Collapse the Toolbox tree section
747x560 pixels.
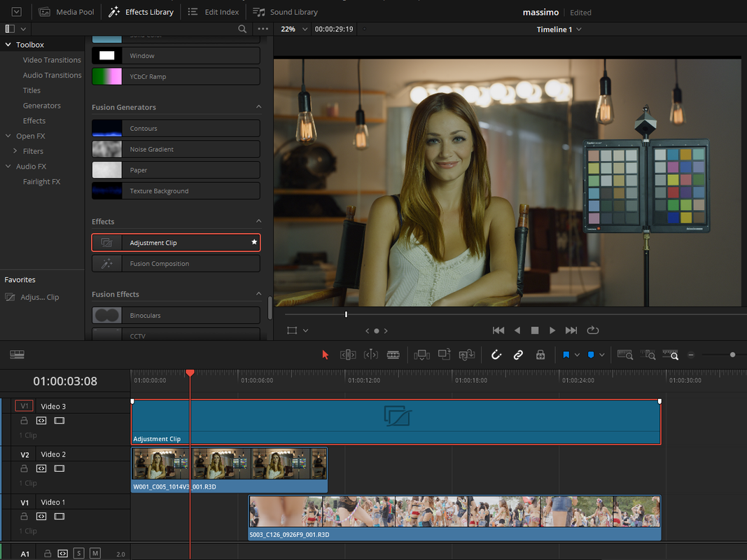pos(8,44)
